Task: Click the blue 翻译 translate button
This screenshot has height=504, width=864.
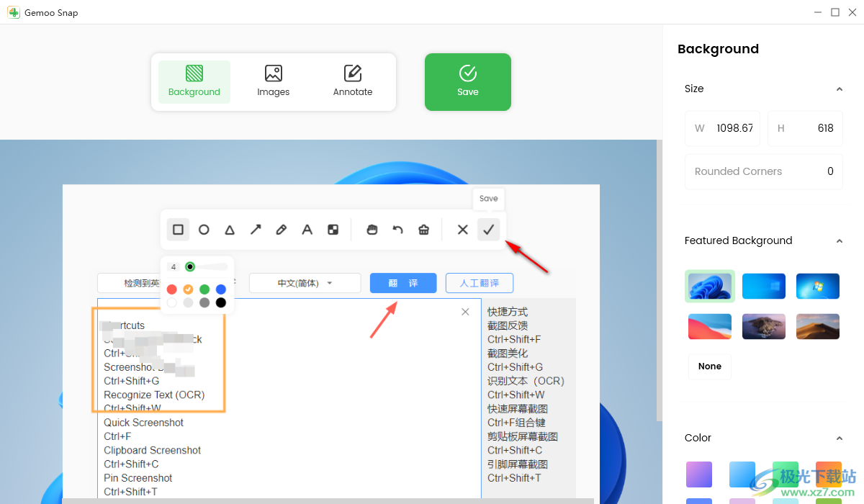Action: [x=403, y=283]
